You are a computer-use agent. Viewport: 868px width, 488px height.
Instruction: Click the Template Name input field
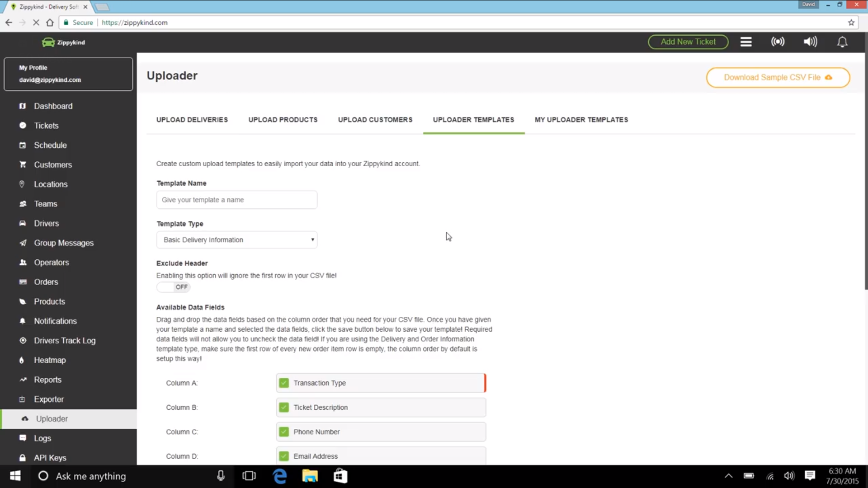[237, 200]
